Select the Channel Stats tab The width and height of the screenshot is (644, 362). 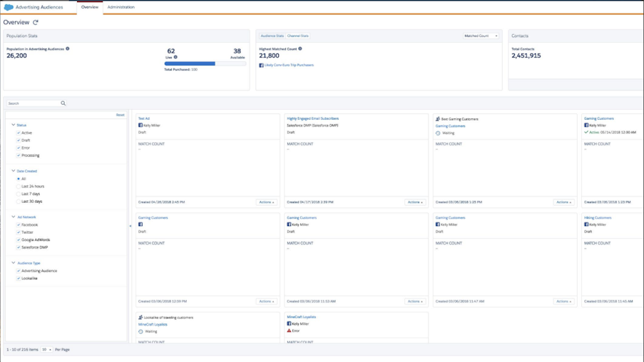click(298, 36)
